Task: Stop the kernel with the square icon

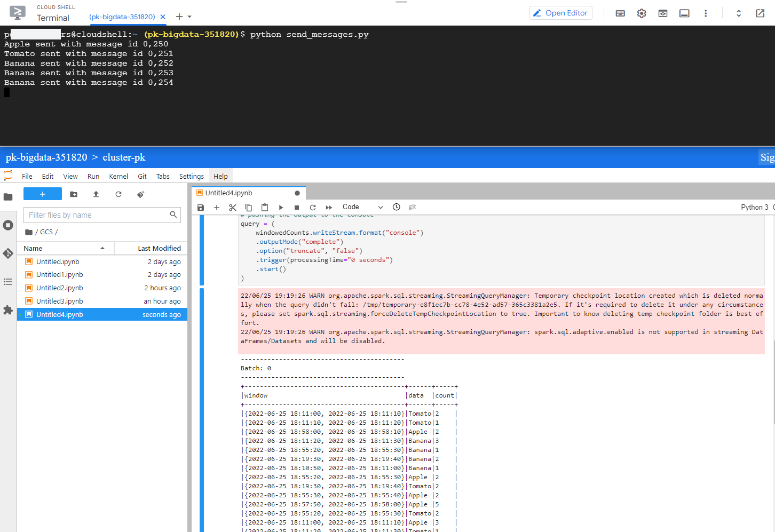Action: point(297,207)
